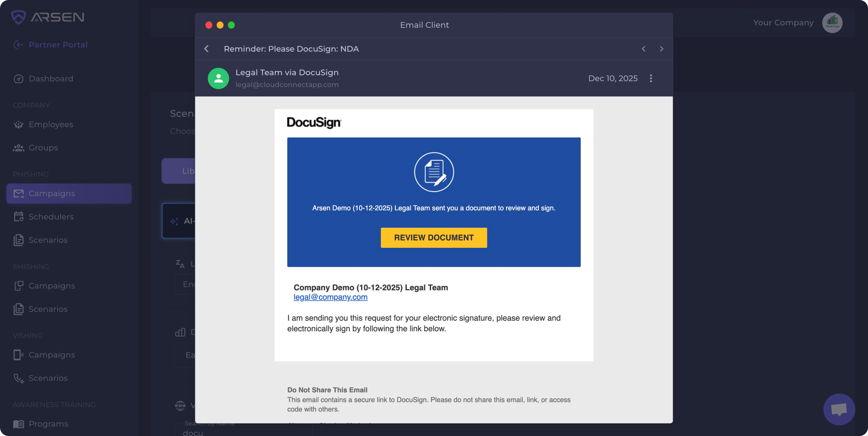Open Dashboard in the sidebar
868x436 pixels.
51,78
